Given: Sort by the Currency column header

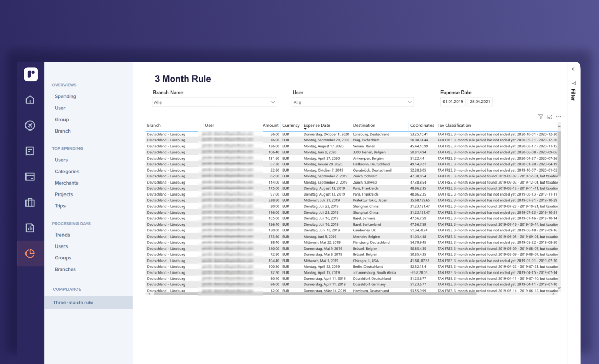Looking at the screenshot, I should [291, 125].
